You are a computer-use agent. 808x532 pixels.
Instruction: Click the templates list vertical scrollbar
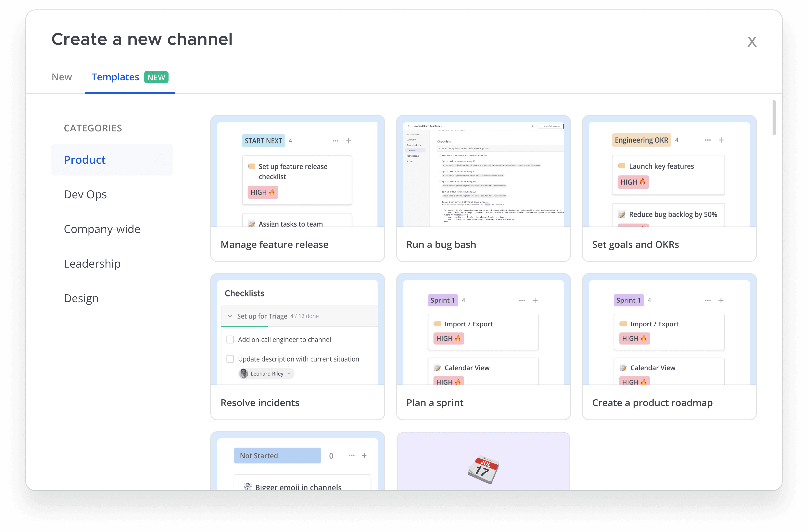774,118
